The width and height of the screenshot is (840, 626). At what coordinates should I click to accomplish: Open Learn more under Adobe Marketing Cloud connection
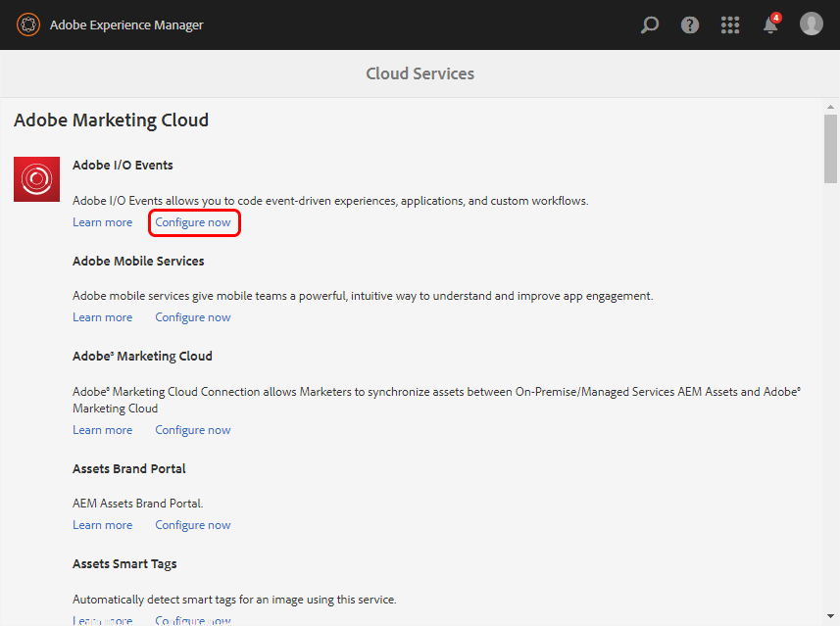click(x=102, y=430)
